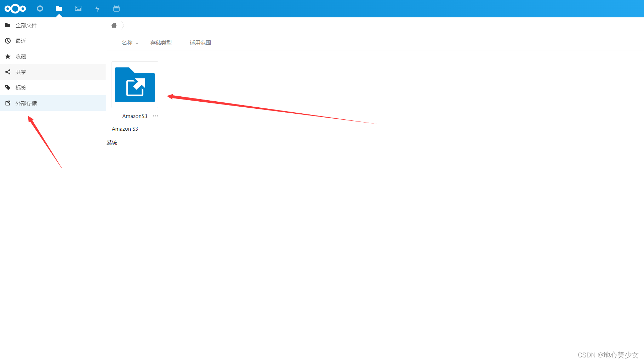Click the share icon beside 共享
644x362 pixels.
pyautogui.click(x=8, y=72)
